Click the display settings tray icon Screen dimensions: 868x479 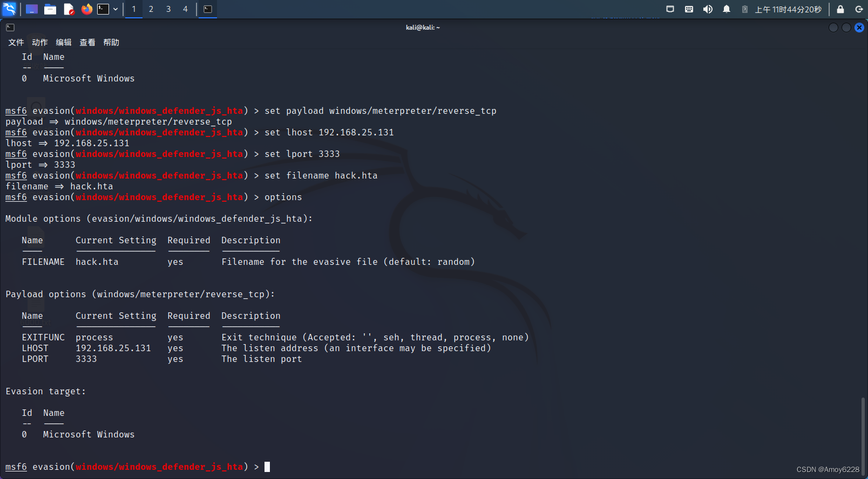(670, 9)
